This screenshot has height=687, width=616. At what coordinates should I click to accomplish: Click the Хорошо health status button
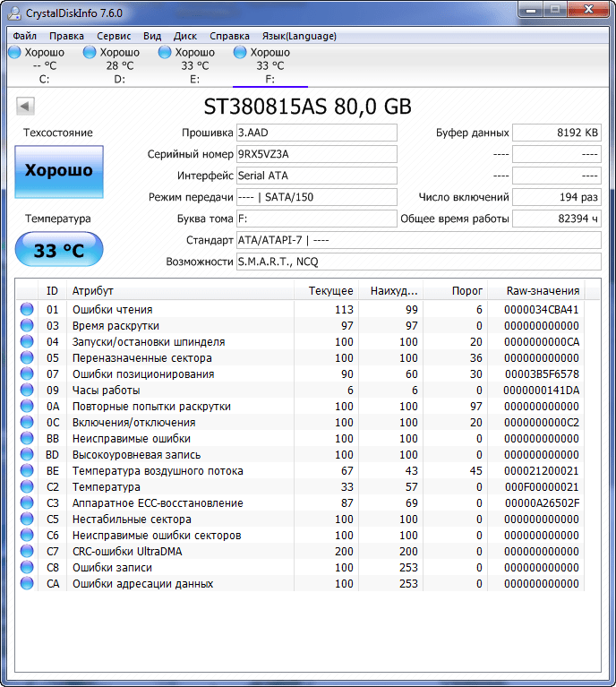[59, 172]
